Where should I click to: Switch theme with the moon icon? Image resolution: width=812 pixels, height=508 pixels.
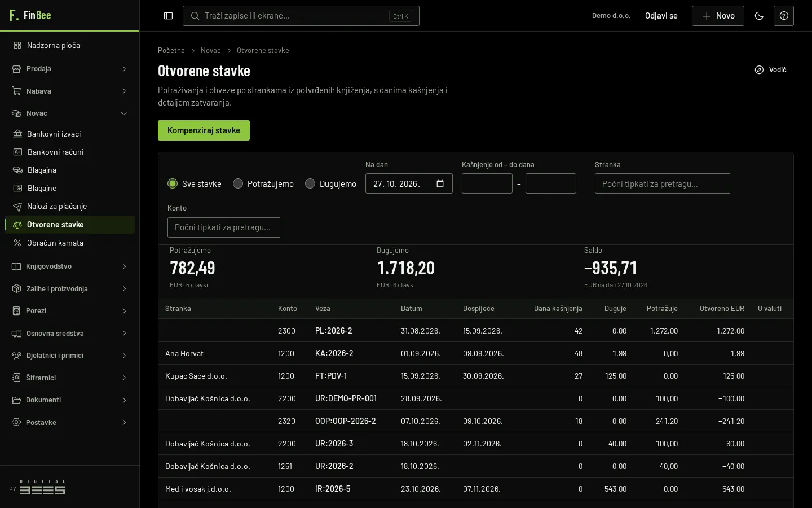759,16
